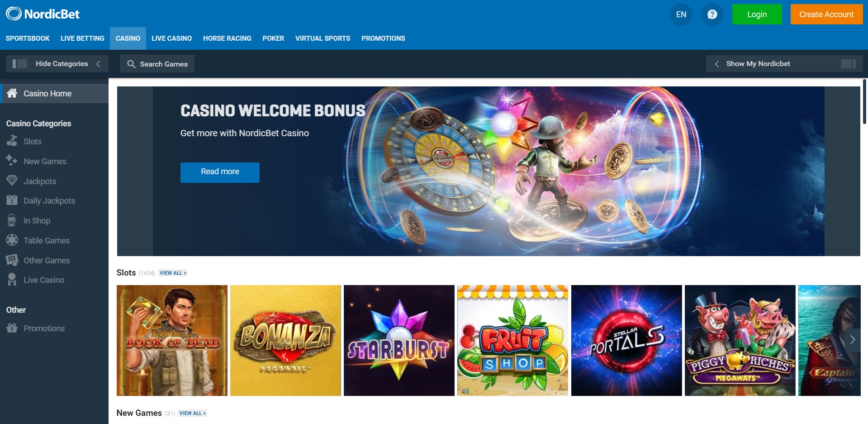Open the HORSE RACING tab
868x424 pixels.
pos(227,38)
